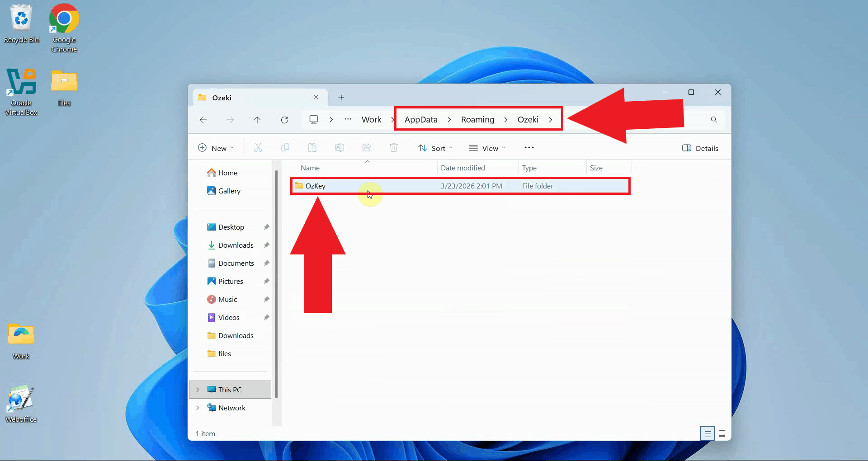Switch to large thumbnails view in the status bar
The height and width of the screenshot is (461, 868).
click(722, 433)
